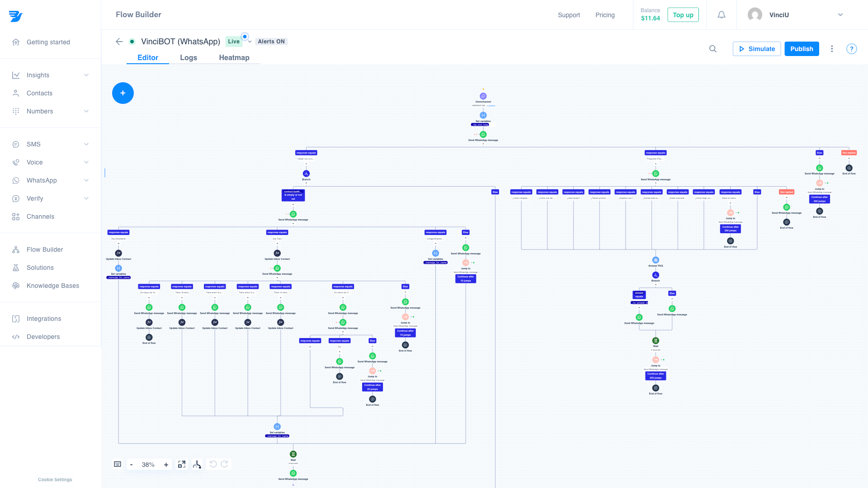Click the auto-arrange flow icon
The width and height of the screenshot is (868, 488).
pyautogui.click(x=197, y=465)
